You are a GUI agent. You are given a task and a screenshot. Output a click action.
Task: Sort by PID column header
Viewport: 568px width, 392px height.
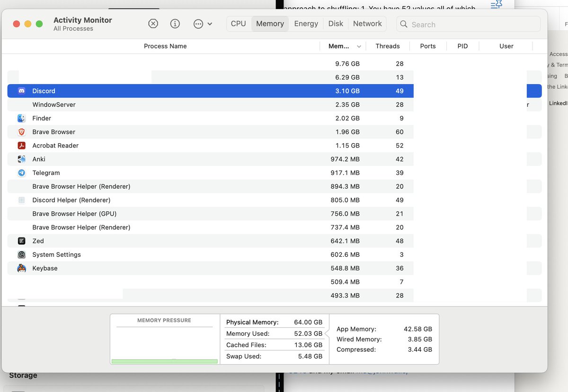[463, 46]
